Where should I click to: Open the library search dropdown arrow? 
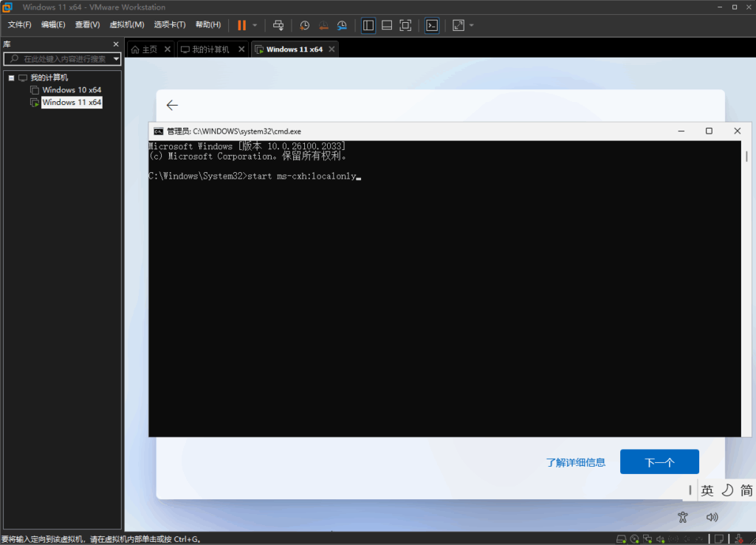(116, 59)
